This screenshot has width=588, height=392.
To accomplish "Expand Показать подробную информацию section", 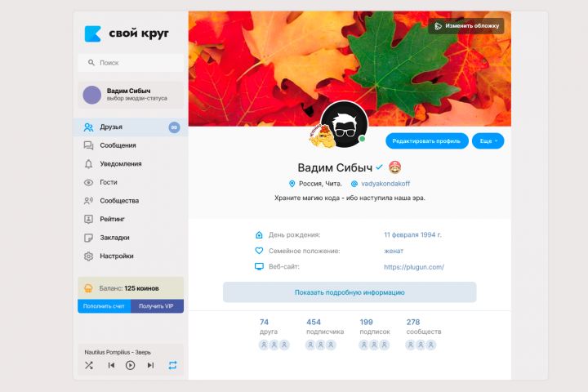I will (x=350, y=292).
